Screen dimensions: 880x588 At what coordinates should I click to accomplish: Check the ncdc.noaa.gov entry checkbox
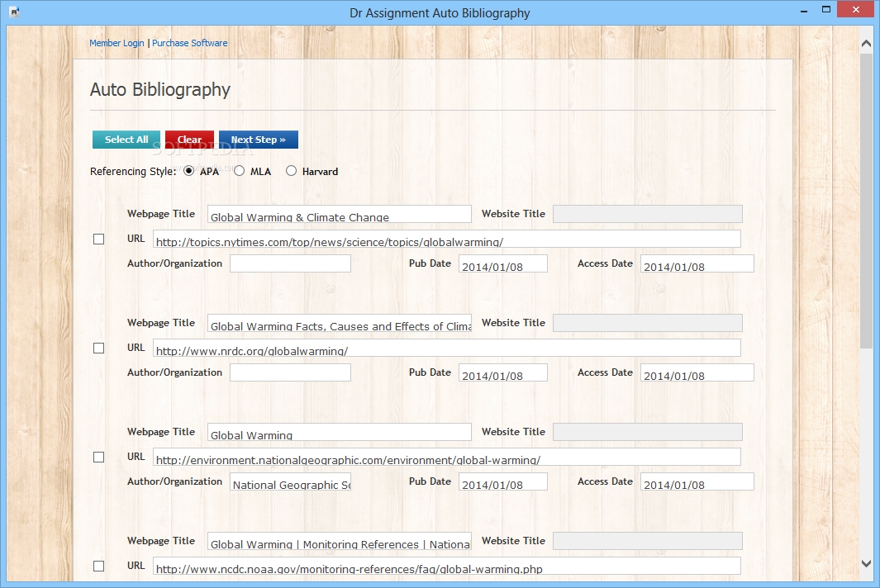click(x=99, y=567)
